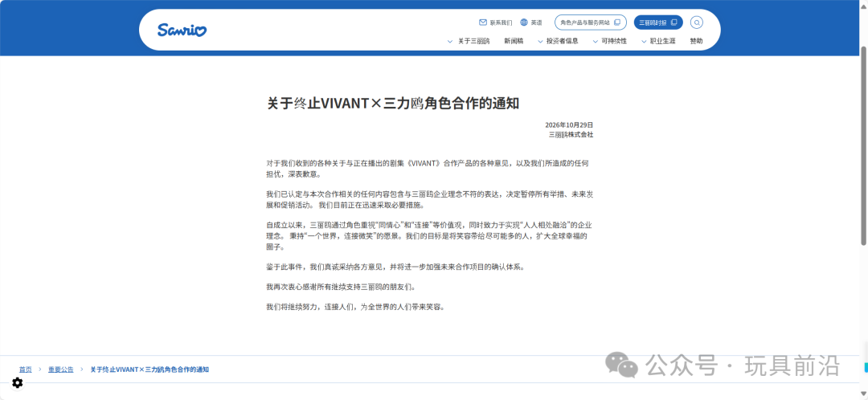Screen dimensions: 868x400
Task: Click the Sanrio logo
Action: click(x=182, y=30)
